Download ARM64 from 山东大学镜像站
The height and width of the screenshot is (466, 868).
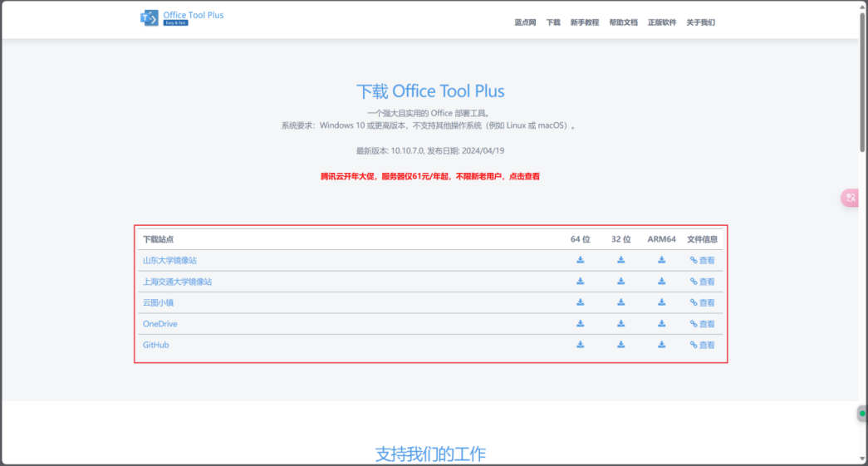[661, 260]
